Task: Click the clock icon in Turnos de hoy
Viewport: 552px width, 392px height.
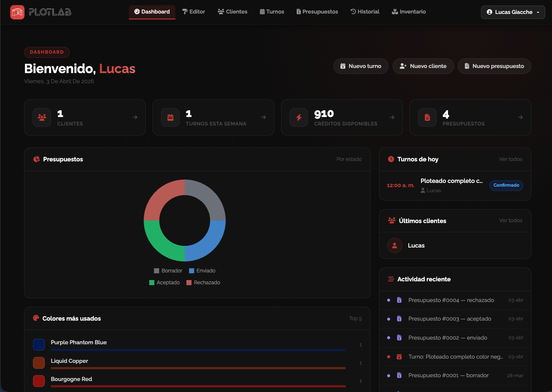Action: (391, 159)
